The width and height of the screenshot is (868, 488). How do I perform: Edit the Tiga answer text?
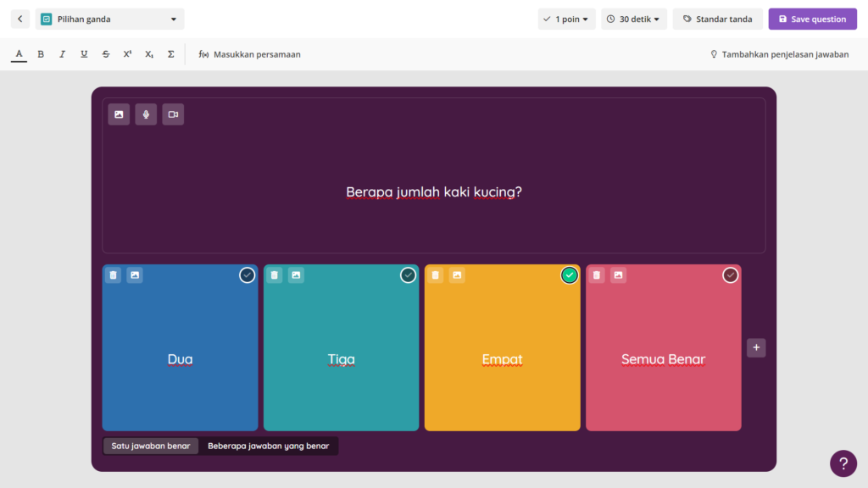pos(341,359)
